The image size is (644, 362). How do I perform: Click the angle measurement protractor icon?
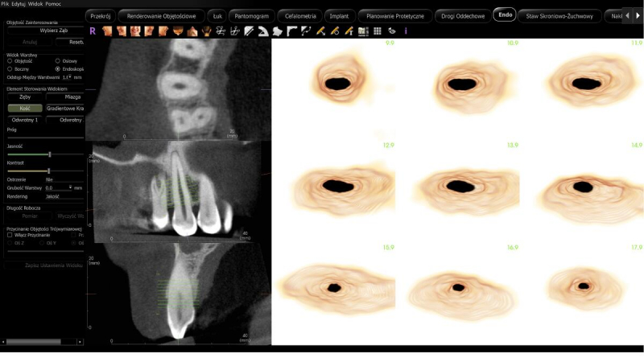click(x=263, y=31)
